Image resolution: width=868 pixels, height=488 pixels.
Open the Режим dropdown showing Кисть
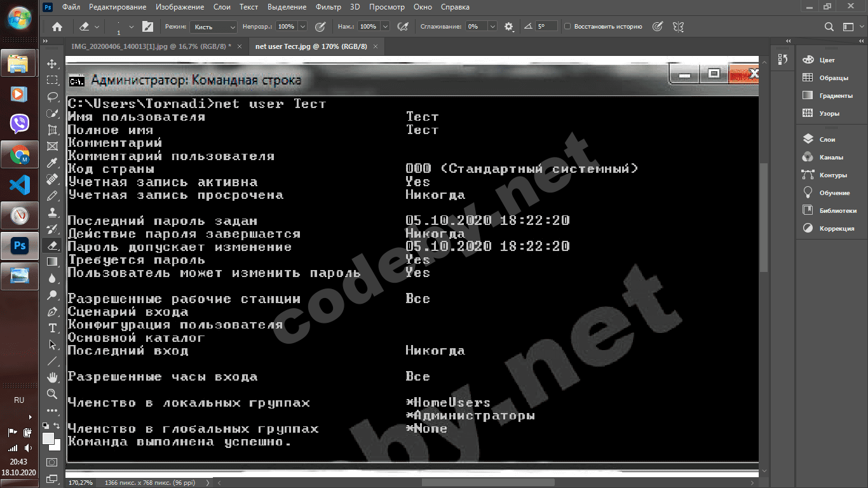(214, 27)
